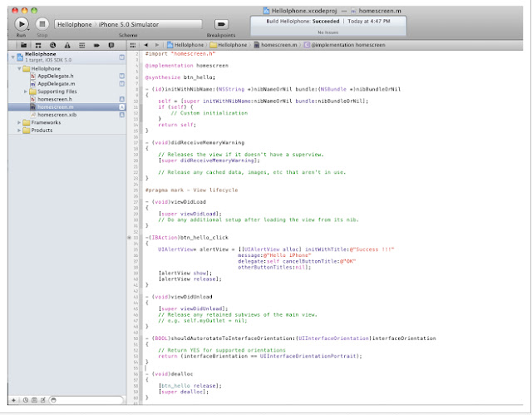The image size is (532, 415).
Task: Open the related files grid icon in jump bar
Action: click(x=133, y=45)
